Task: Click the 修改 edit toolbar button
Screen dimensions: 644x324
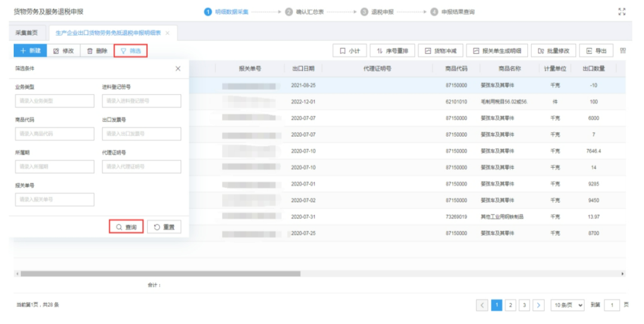Action: click(63, 51)
